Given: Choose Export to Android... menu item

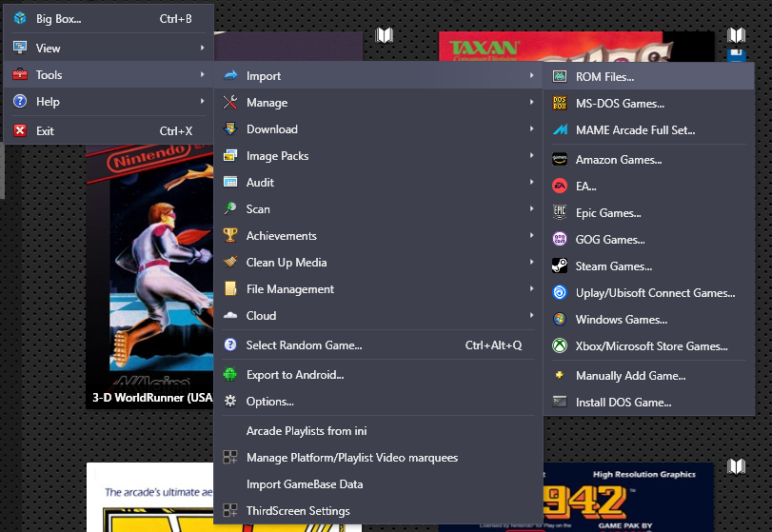Looking at the screenshot, I should (378, 375).
